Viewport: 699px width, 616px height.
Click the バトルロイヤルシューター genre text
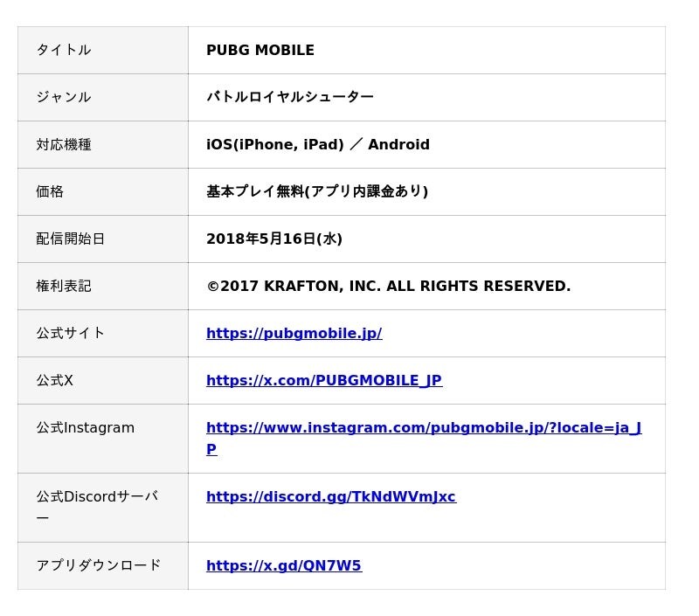coord(289,97)
